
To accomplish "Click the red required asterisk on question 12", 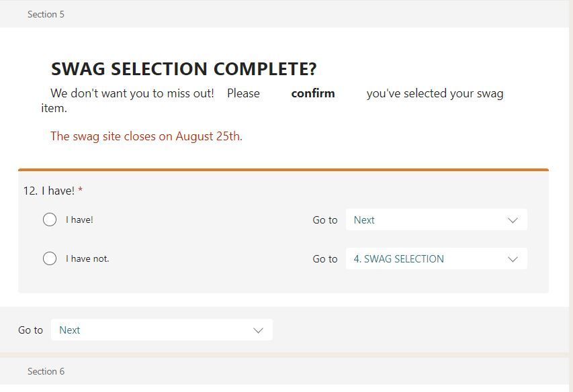I will (x=81, y=191).
